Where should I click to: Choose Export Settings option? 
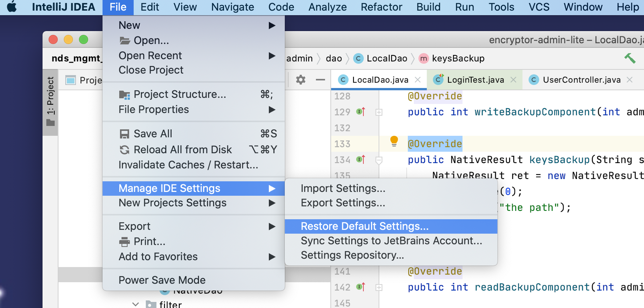[x=343, y=203]
